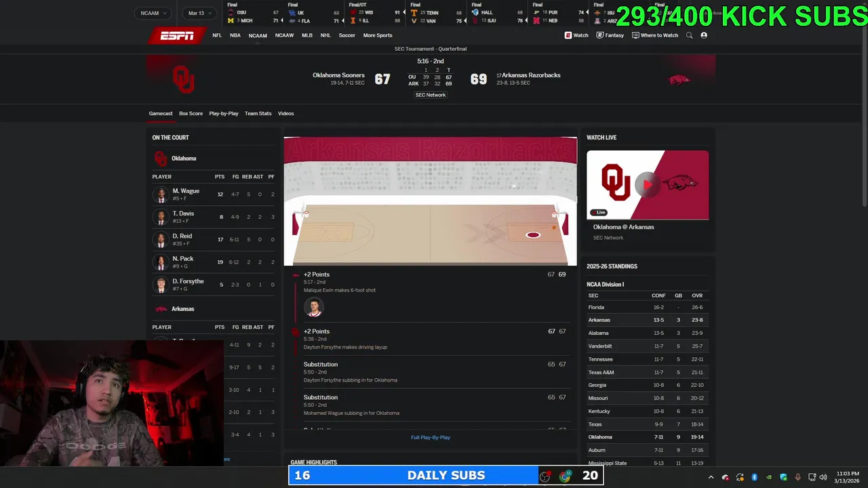Click T. Davis's player headshot
868x488 pixels.
point(161,217)
